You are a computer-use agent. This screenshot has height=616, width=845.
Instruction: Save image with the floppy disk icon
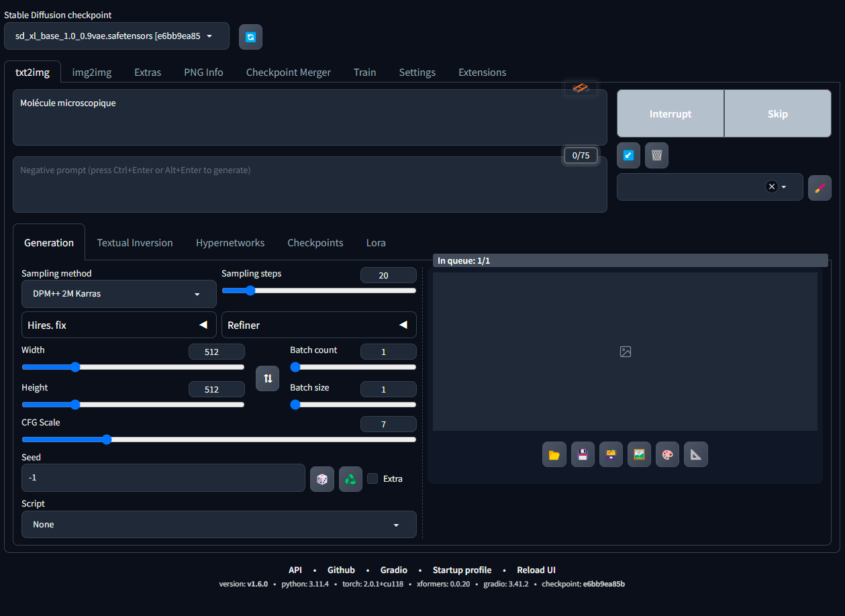[x=583, y=454]
